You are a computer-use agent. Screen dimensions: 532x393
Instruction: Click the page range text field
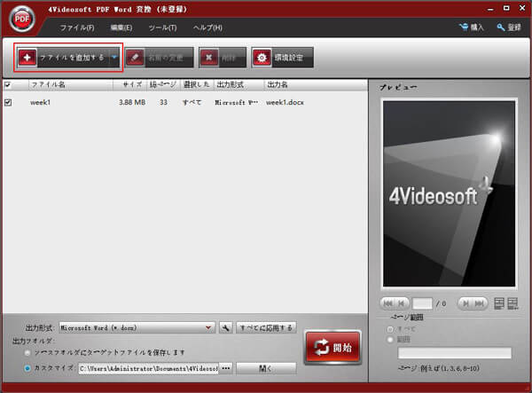pos(455,353)
